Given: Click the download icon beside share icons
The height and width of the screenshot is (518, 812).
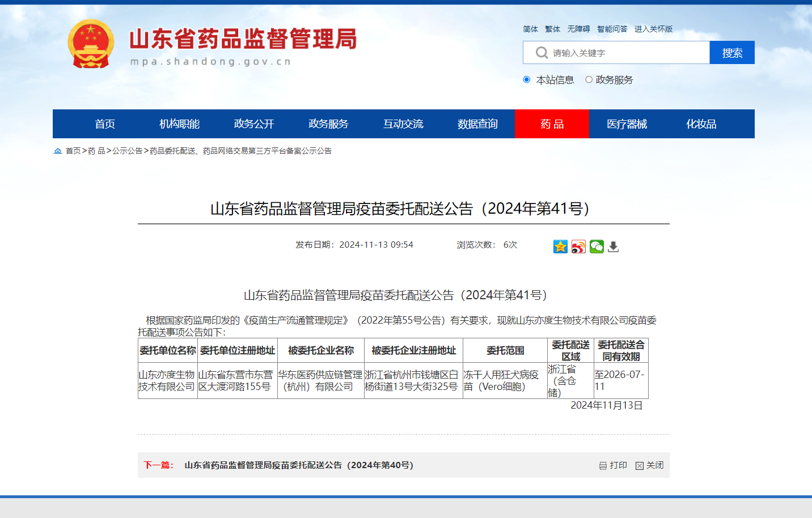Looking at the screenshot, I should [x=614, y=247].
